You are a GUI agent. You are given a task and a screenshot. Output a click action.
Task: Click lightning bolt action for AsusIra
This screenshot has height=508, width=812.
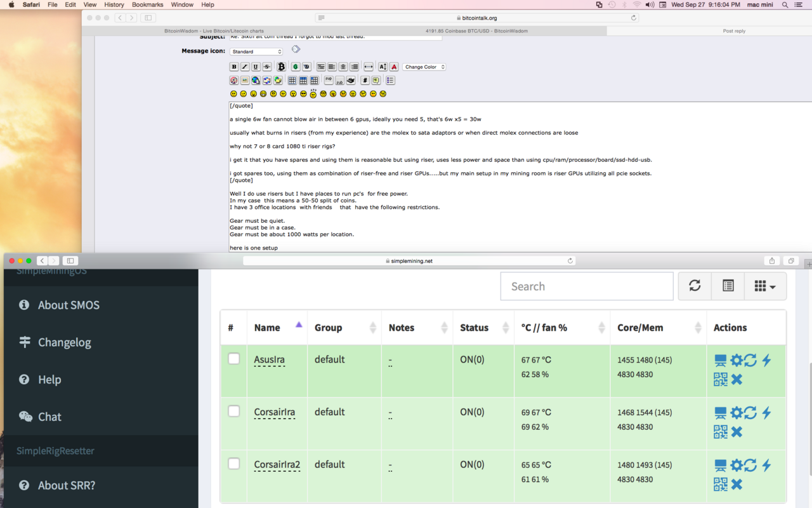[x=766, y=361]
